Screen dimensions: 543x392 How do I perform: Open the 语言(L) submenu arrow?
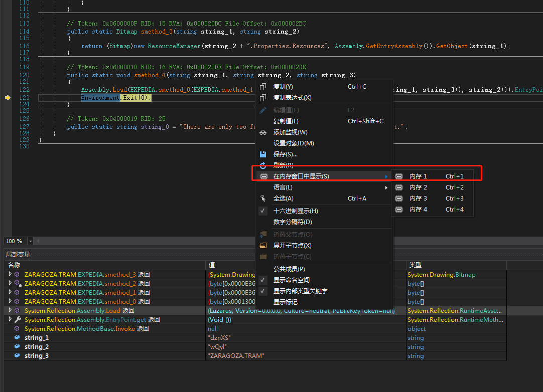pyautogui.click(x=386, y=187)
